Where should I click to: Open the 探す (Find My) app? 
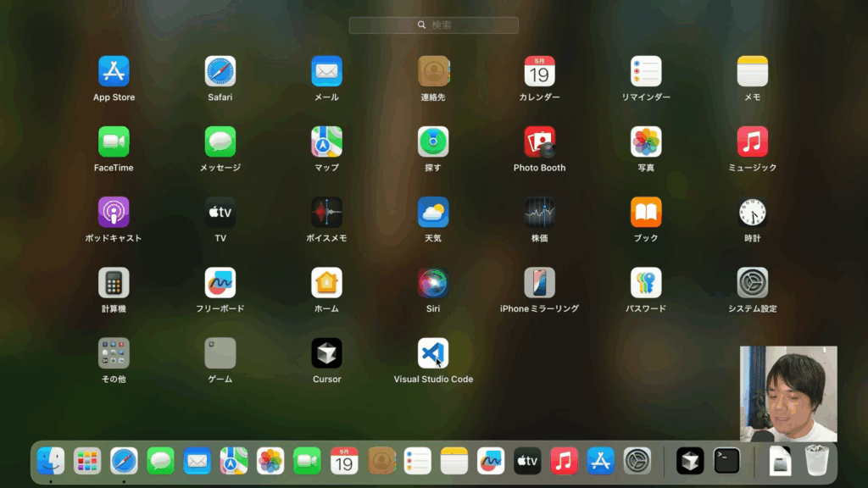pyautogui.click(x=433, y=141)
